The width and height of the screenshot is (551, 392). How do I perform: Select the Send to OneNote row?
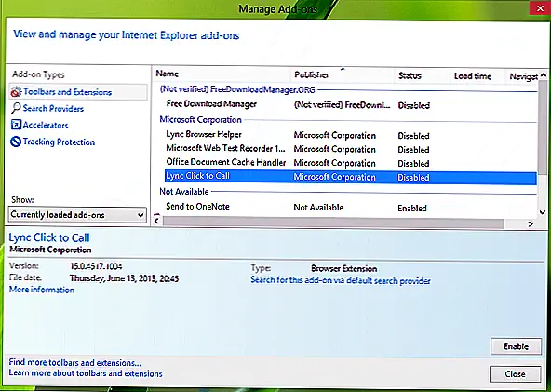point(350,207)
